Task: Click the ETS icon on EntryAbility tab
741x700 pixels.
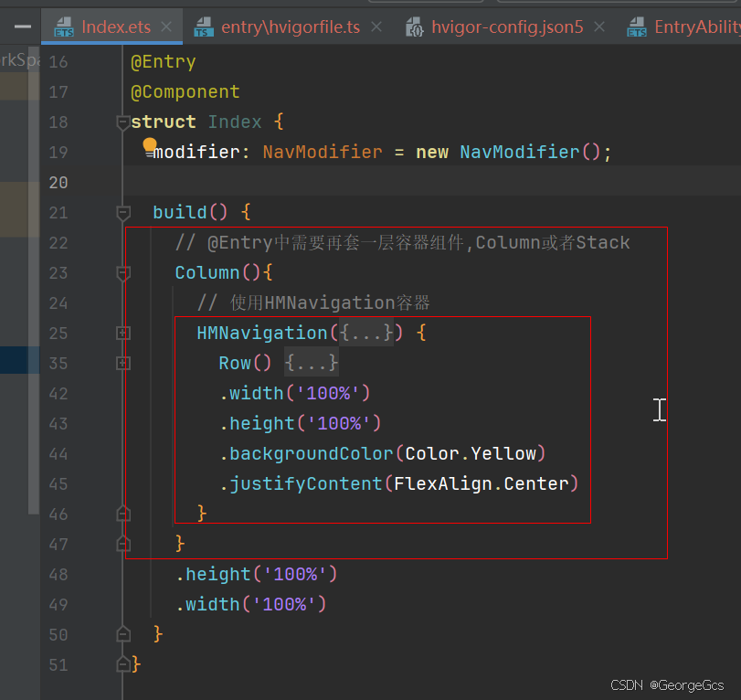Action: click(x=637, y=27)
